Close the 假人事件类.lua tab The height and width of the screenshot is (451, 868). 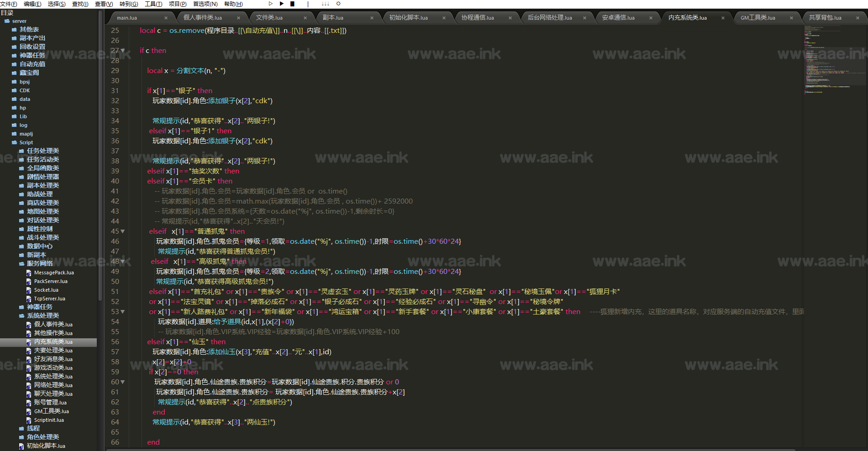238,18
